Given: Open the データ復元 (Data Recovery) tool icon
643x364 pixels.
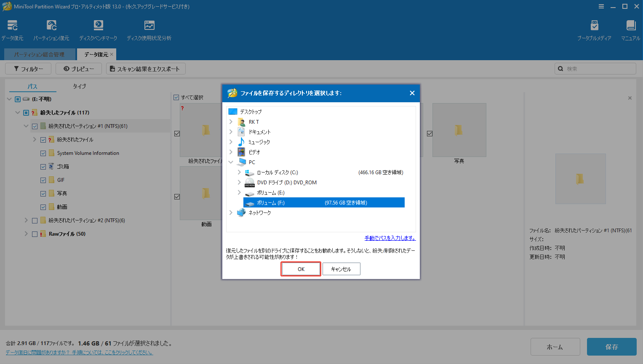Looking at the screenshot, I should click(13, 25).
